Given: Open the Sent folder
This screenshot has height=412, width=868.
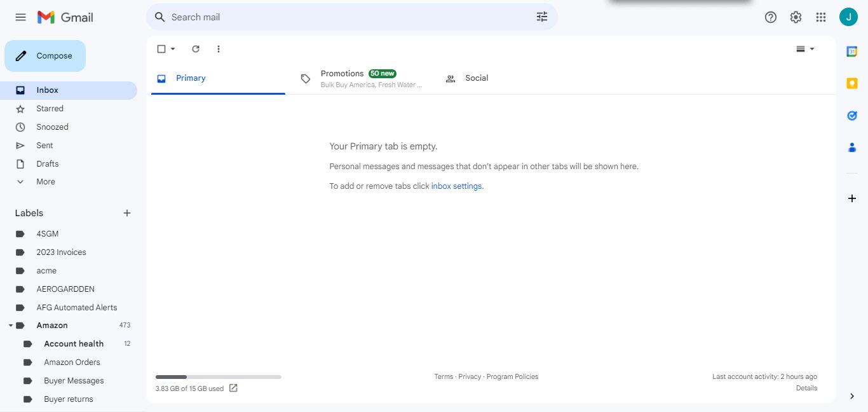Looking at the screenshot, I should (x=69, y=146).
